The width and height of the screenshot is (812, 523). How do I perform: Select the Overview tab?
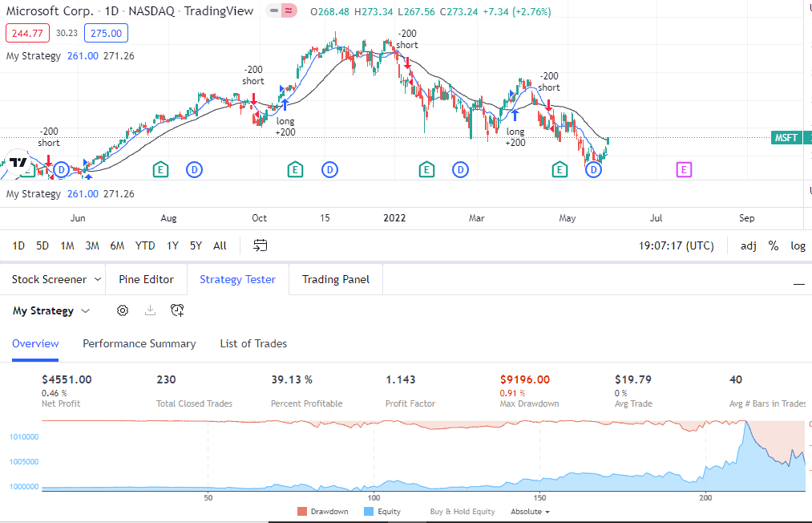35,343
